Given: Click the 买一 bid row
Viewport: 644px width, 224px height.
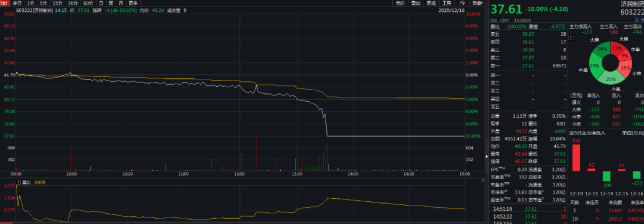Looking at the screenshot, I should [x=528, y=75].
